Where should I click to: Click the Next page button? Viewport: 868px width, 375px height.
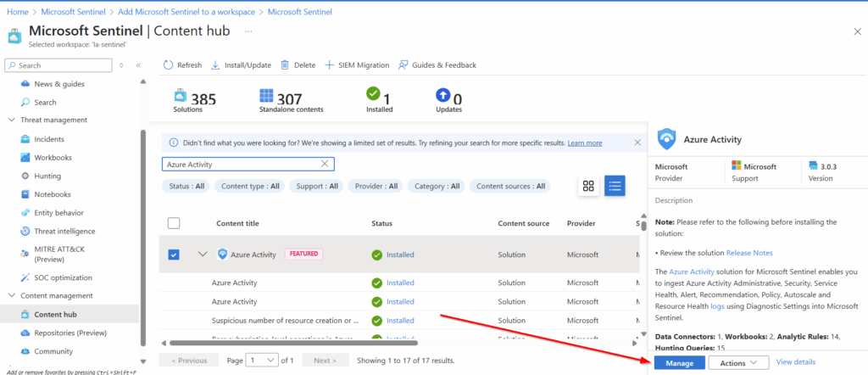pyautogui.click(x=325, y=361)
